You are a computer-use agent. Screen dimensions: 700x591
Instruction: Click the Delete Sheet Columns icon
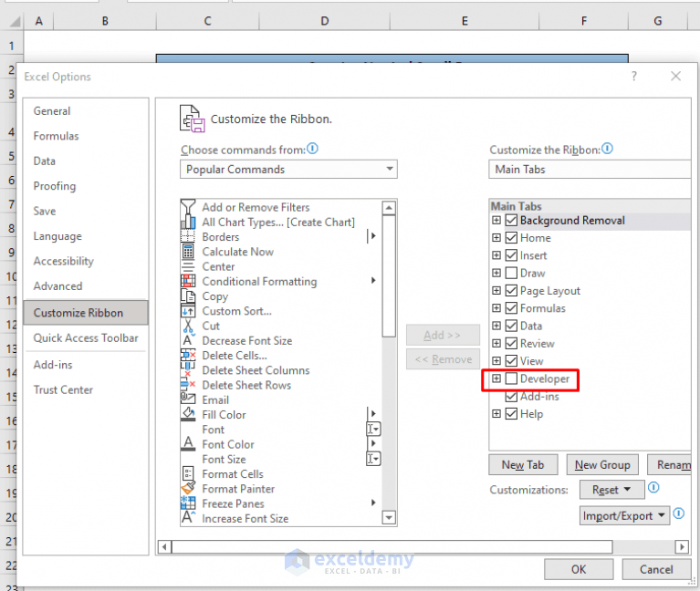tap(188, 370)
